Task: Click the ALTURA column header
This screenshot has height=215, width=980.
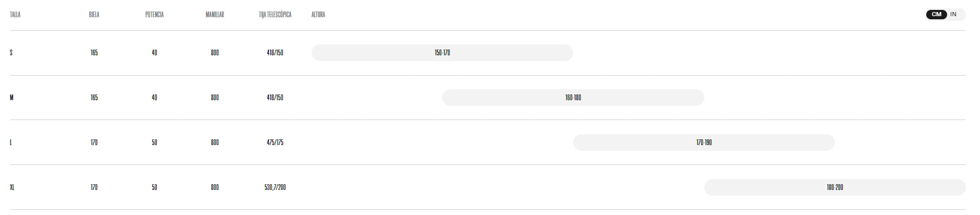Action: click(318, 15)
